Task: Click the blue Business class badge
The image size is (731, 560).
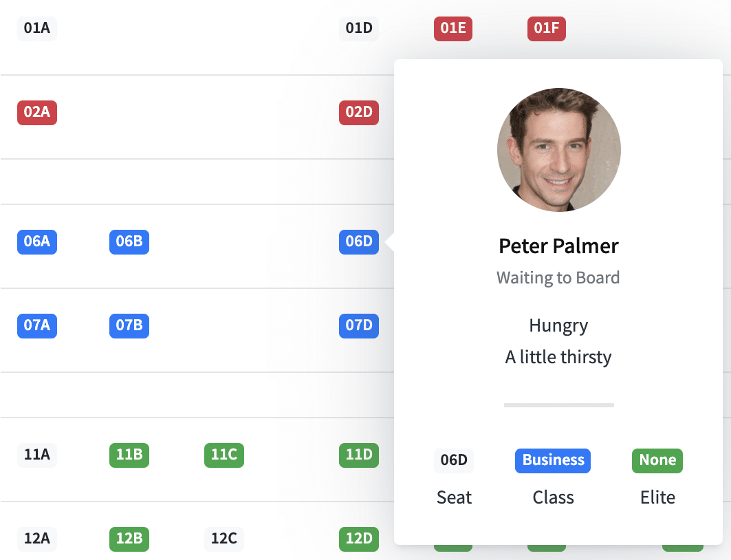Action: coord(553,460)
